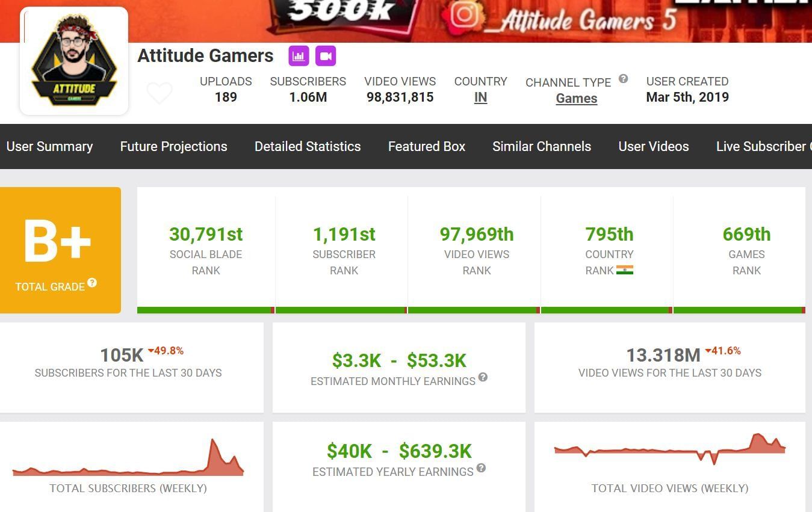Click the Subscriber rank progress bar
The height and width of the screenshot is (512, 812).
click(341, 310)
